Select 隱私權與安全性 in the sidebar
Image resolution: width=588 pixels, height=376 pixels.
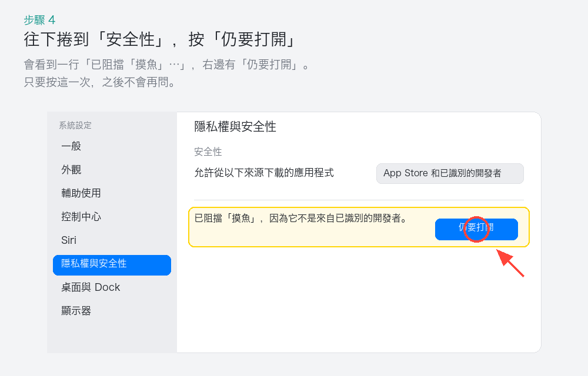[x=112, y=265]
